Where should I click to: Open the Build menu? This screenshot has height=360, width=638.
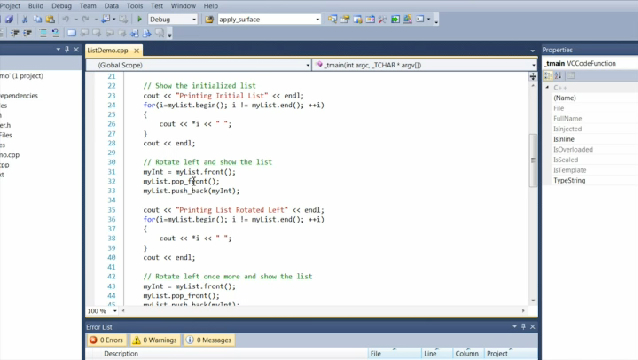pyautogui.click(x=35, y=6)
